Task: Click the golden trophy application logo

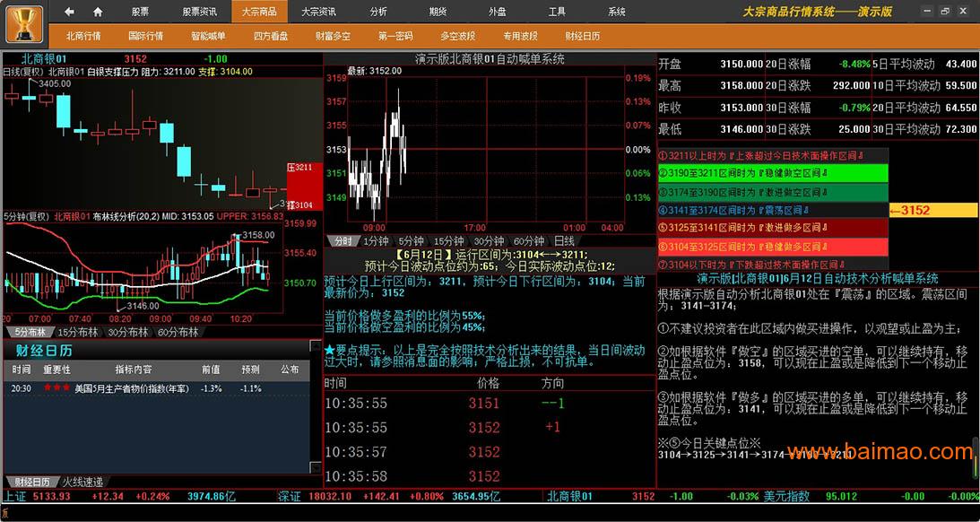Action: [25, 23]
